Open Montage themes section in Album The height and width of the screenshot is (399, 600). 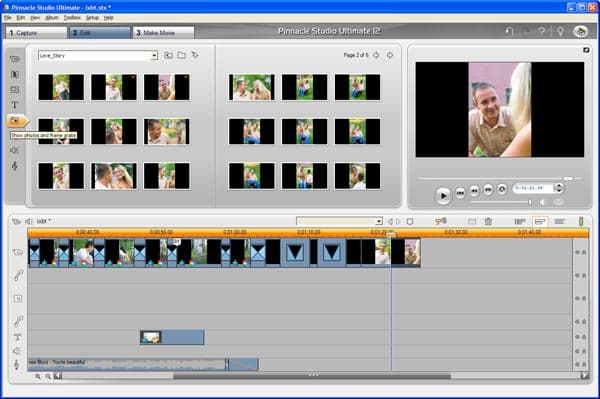click(15, 90)
